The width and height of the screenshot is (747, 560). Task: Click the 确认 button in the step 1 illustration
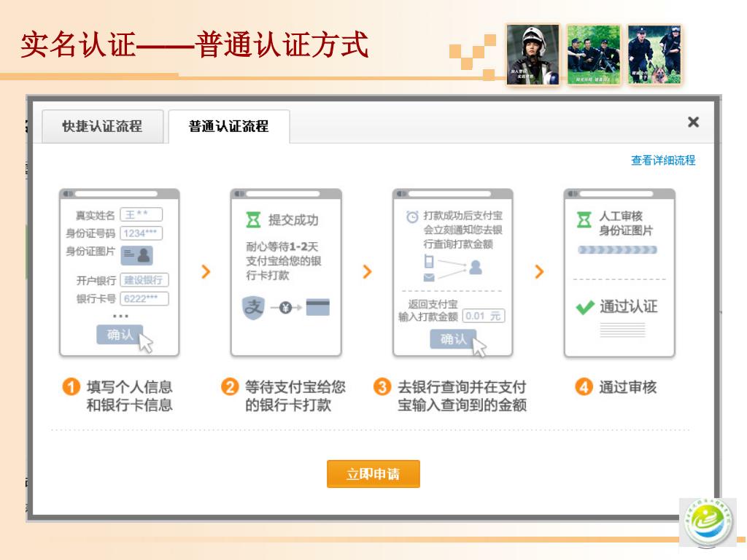tap(120, 334)
